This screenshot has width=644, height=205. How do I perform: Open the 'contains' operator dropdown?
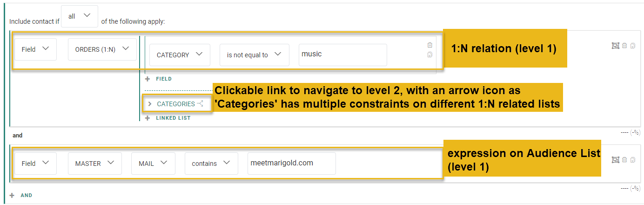click(x=211, y=164)
